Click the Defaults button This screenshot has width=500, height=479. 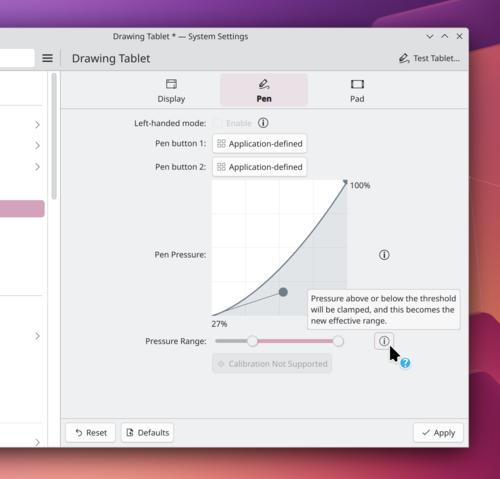tap(147, 433)
